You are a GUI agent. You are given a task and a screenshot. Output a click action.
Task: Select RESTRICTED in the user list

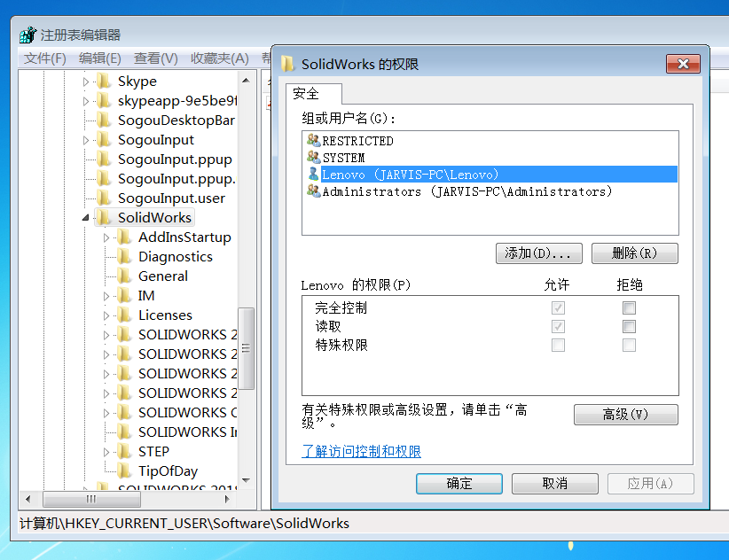tap(357, 141)
